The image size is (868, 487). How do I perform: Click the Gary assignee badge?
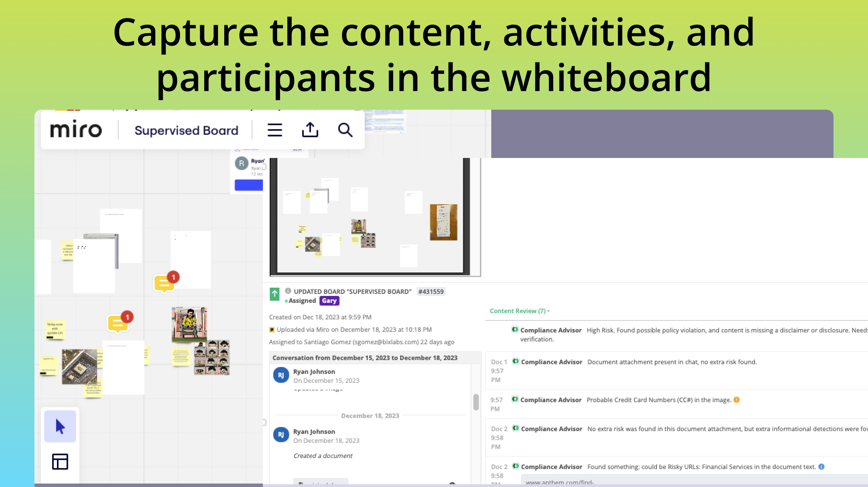[329, 300]
